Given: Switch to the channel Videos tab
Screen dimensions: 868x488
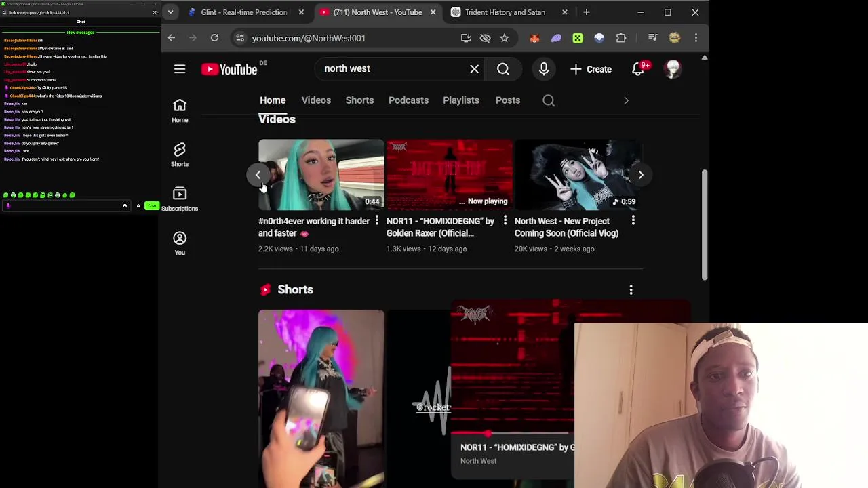Looking at the screenshot, I should [316, 100].
